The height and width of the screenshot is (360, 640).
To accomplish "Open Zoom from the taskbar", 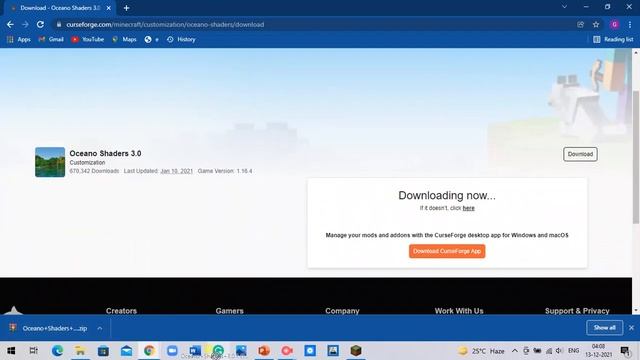I will coord(172,351).
